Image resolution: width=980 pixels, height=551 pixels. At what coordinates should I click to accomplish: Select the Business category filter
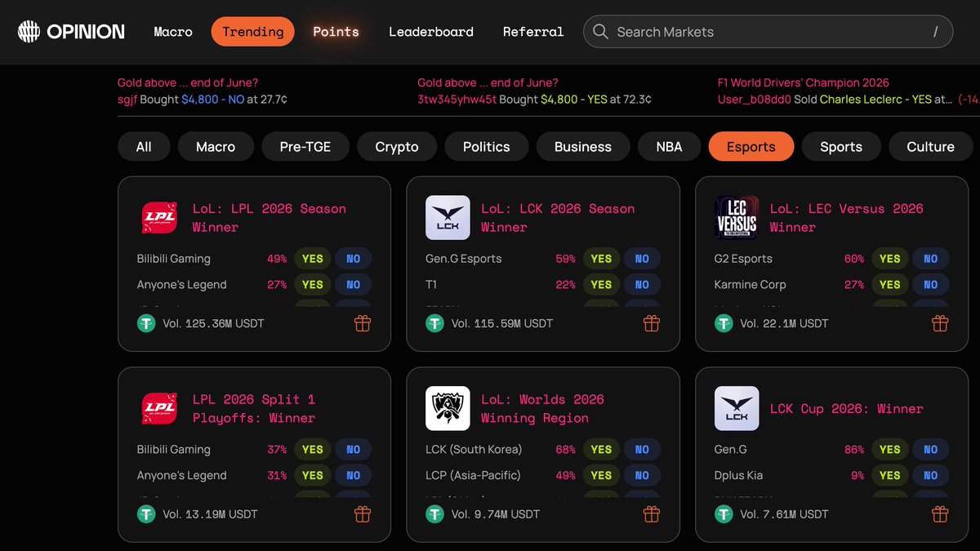[583, 147]
